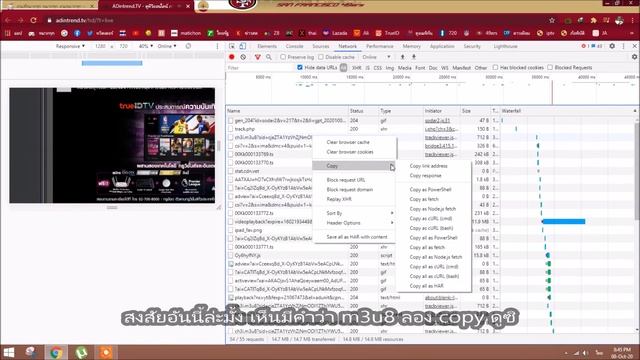Bookmark this page star icon
Viewport: 640px width, 360px height.
[552, 20]
